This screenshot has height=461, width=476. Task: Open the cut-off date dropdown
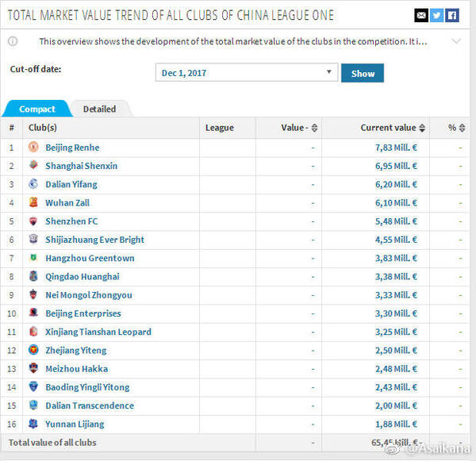(247, 73)
